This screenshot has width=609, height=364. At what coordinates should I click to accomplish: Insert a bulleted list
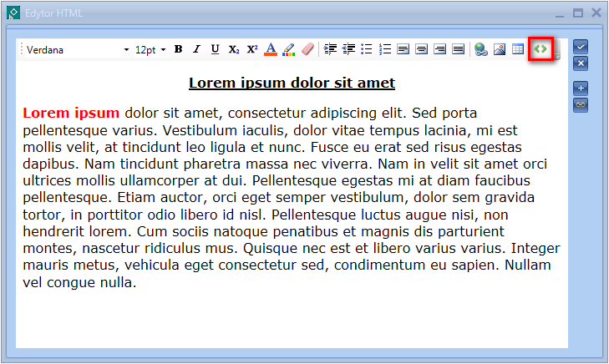367,49
